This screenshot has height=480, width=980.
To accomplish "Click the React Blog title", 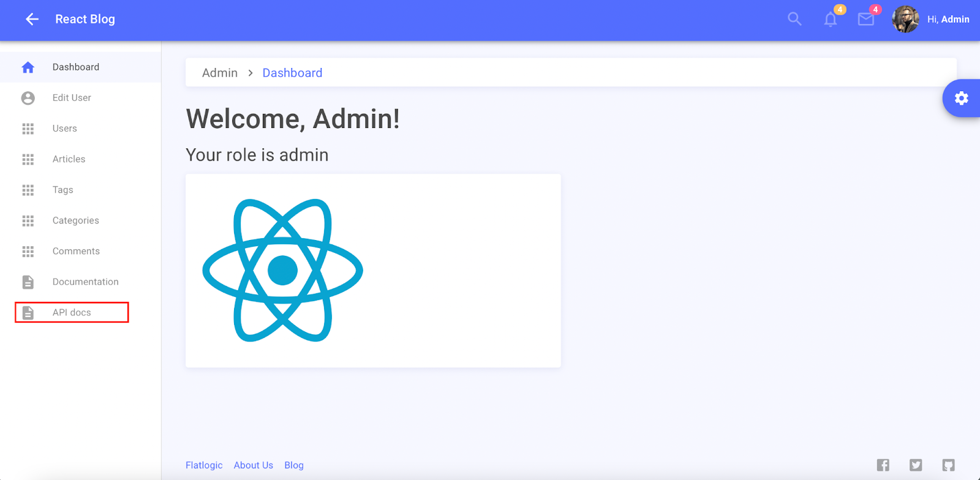I will 85,19.
